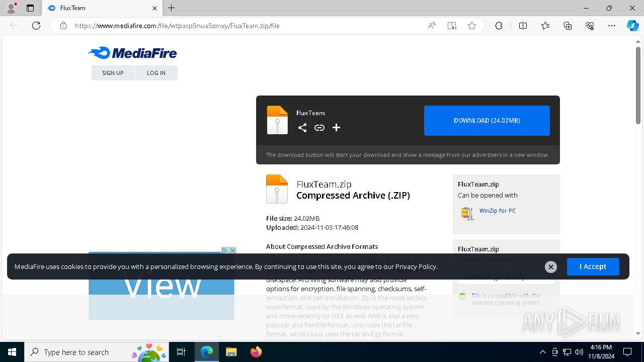Viewport: 644px width, 362px height.
Task: Show hidden system tray icons
Action: coord(542,352)
